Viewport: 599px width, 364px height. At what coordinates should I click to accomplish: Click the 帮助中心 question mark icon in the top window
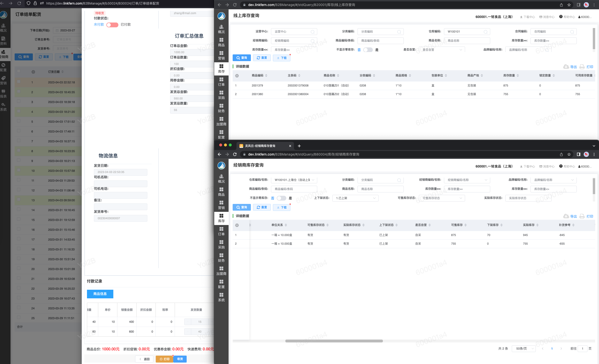pos(561,17)
